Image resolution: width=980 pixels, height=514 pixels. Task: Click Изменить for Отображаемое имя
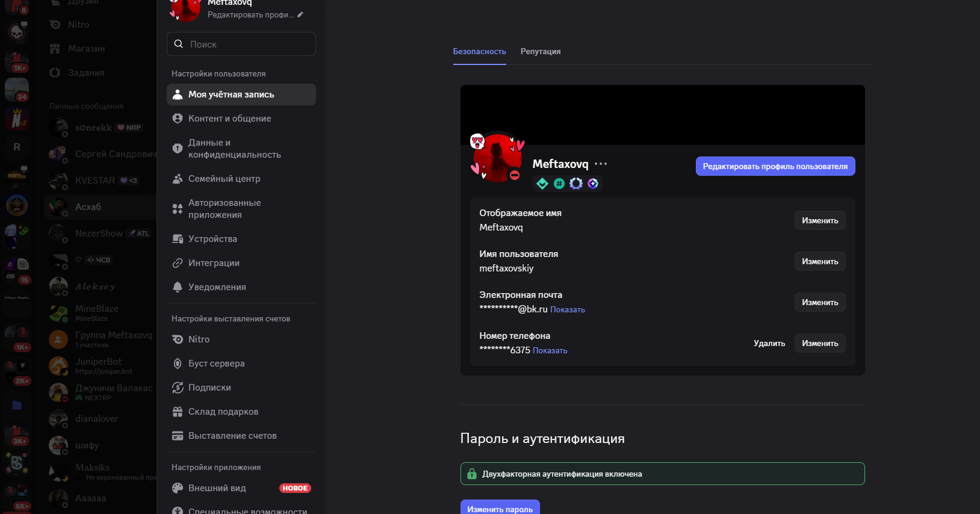tap(820, 220)
